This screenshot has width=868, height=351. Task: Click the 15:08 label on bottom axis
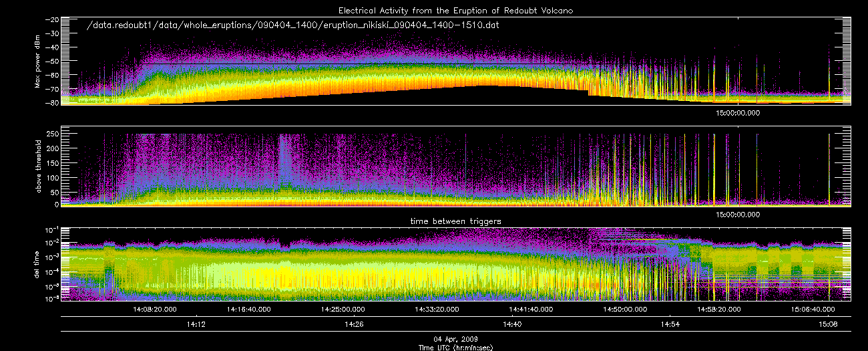(x=829, y=324)
